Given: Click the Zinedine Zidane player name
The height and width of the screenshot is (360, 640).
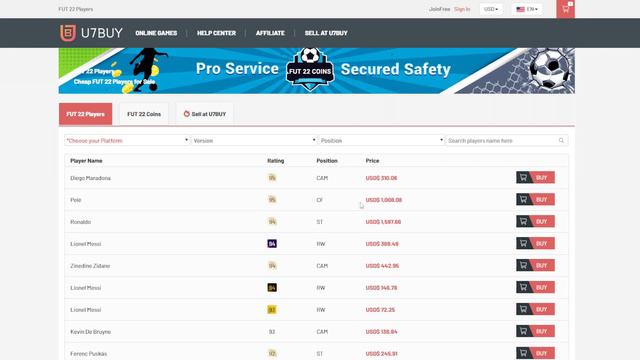Looking at the screenshot, I should click(90, 266).
